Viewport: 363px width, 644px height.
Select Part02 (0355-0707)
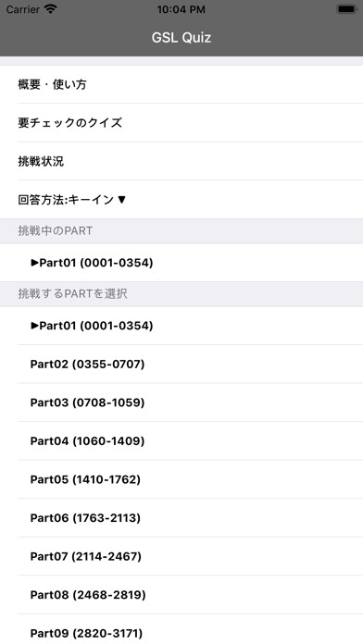point(181,365)
